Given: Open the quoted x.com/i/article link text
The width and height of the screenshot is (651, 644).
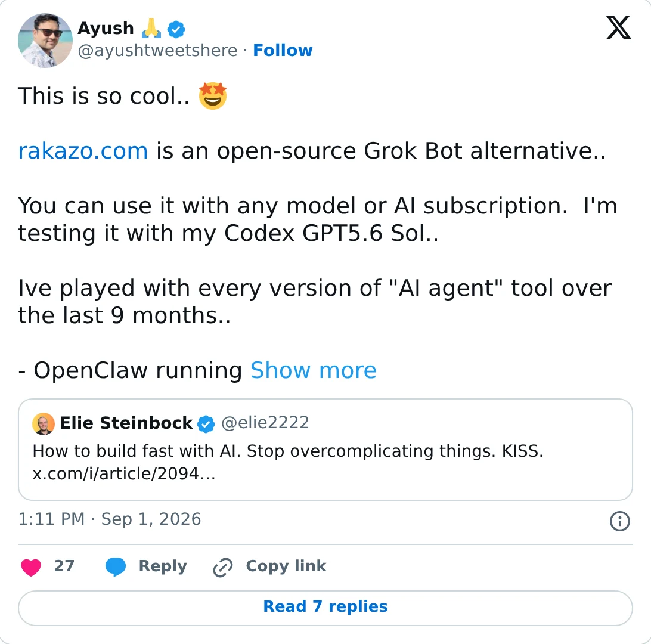Looking at the screenshot, I should click(124, 473).
